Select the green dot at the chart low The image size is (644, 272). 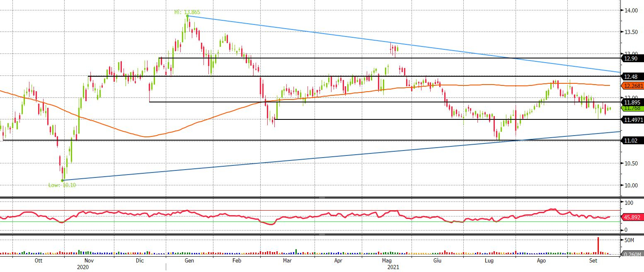(x=63, y=180)
